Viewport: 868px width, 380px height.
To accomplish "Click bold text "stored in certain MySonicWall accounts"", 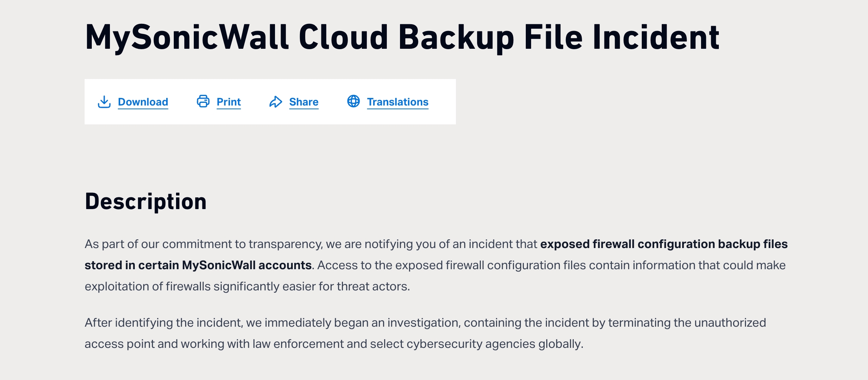I will [198, 265].
